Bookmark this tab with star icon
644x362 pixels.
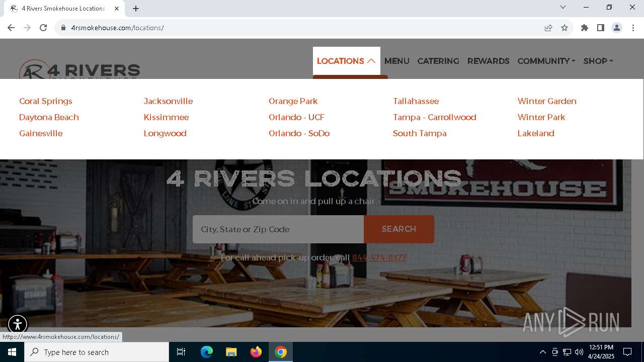click(565, 28)
